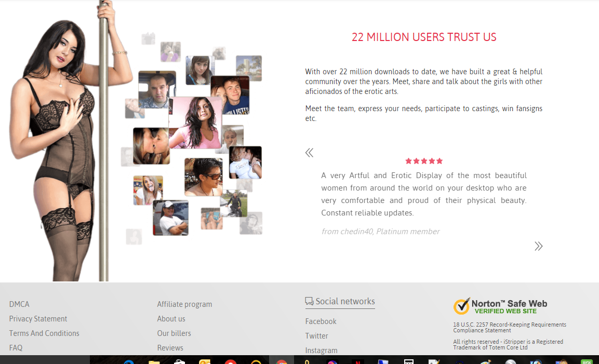Advance to the next review with the double-chevron

[538, 246]
